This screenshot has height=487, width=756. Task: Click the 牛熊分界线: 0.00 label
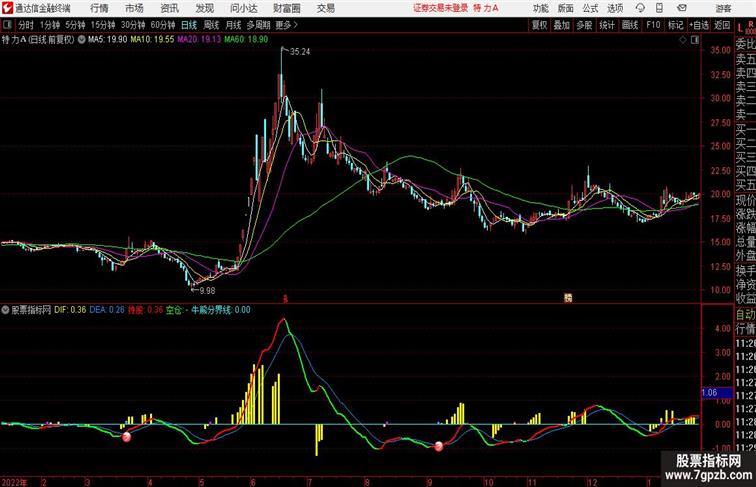click(221, 310)
